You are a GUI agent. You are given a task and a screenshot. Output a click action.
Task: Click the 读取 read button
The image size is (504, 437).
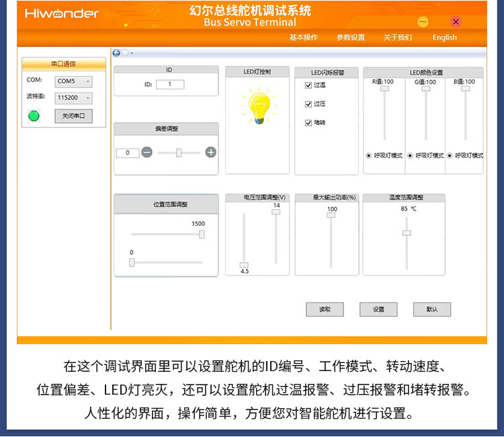point(325,309)
